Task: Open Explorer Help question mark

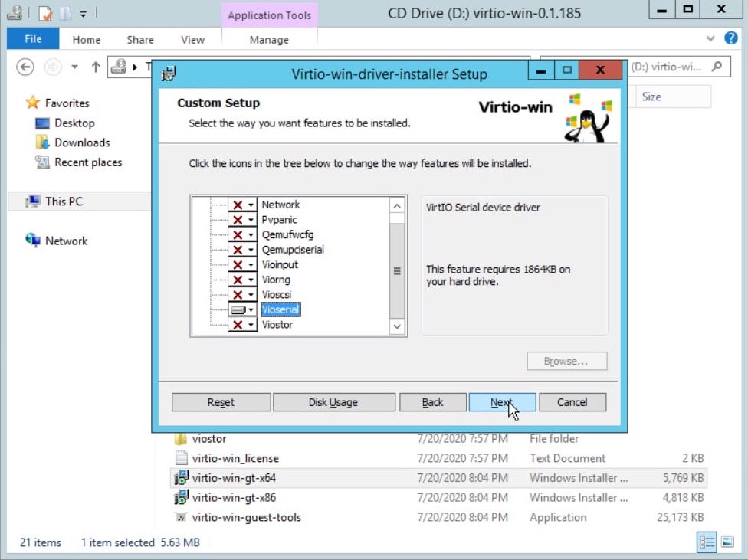Action: point(731,38)
